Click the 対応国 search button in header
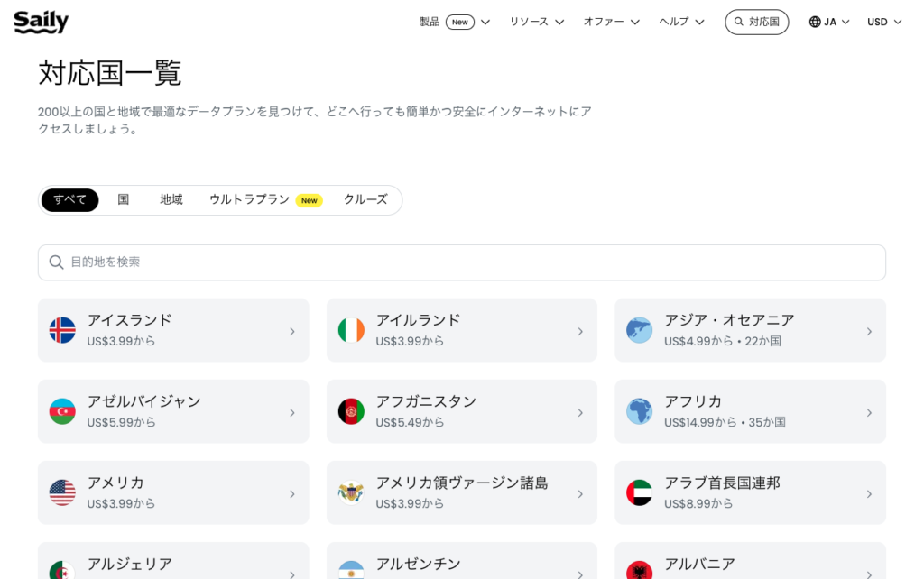Image resolution: width=924 pixels, height=579 pixels. [x=757, y=22]
